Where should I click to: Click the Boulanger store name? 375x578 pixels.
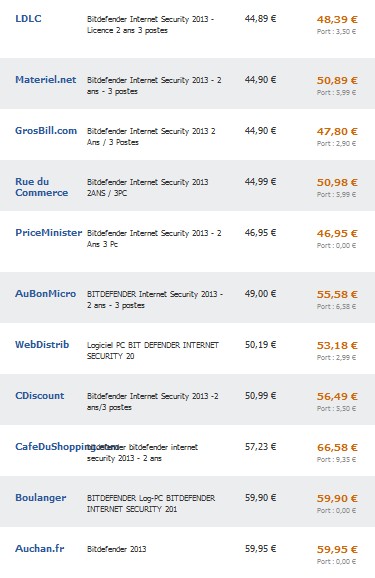tap(41, 498)
